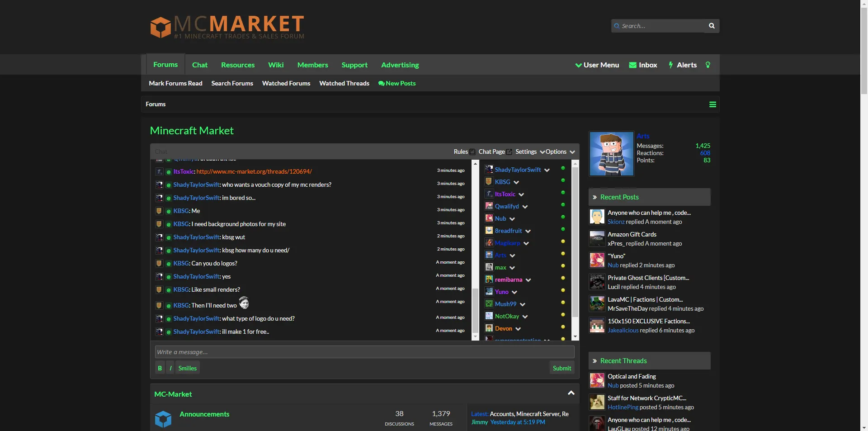Viewport: 868px width, 431px height.
Task: Expand the dropdown arrow next to ItsToxic
Action: click(521, 194)
